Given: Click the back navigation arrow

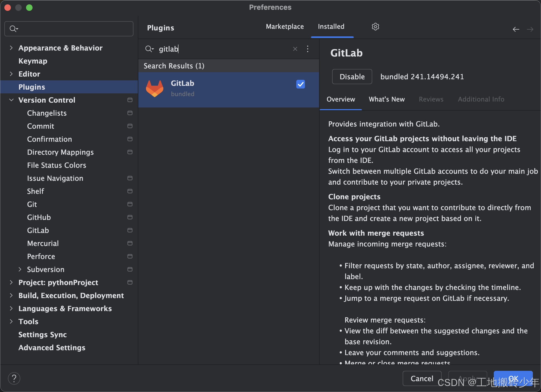Looking at the screenshot, I should coord(516,29).
